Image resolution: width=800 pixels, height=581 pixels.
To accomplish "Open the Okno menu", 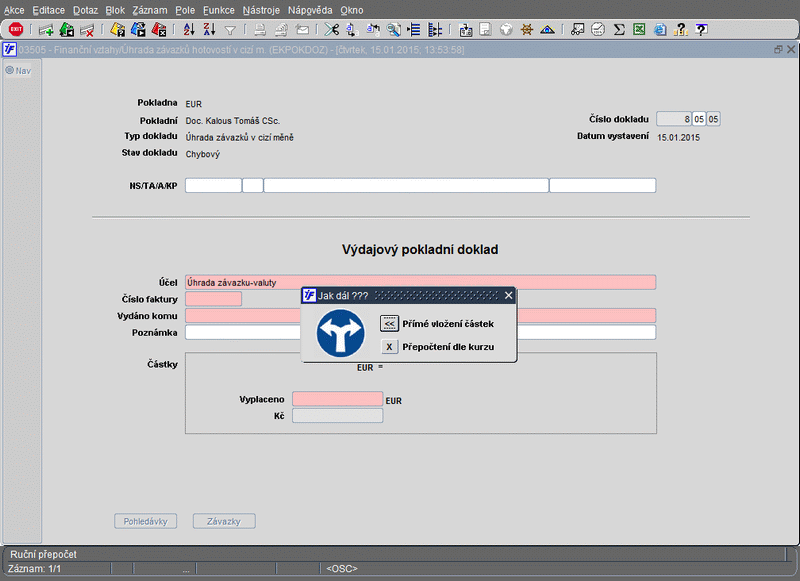I will click(352, 10).
